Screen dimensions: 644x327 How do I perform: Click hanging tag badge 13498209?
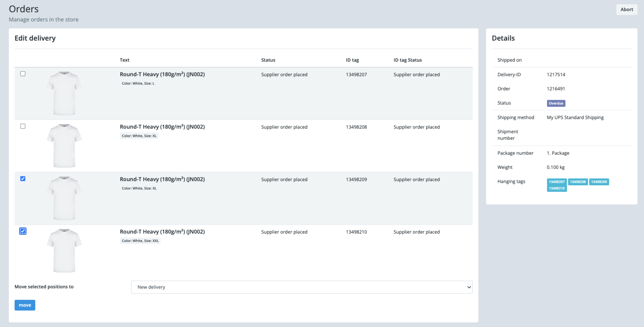[x=599, y=182]
